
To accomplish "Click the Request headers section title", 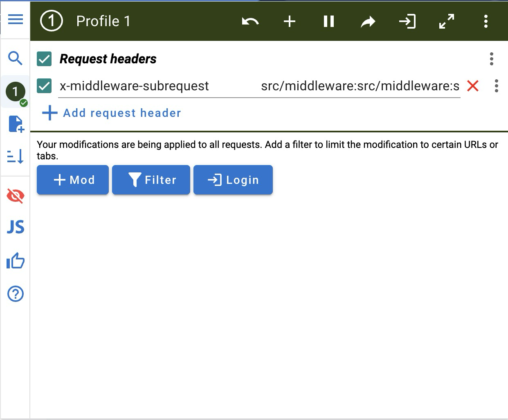I will (108, 59).
